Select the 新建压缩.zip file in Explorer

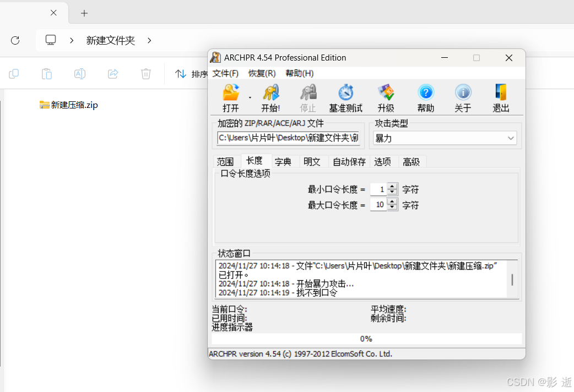pos(69,105)
